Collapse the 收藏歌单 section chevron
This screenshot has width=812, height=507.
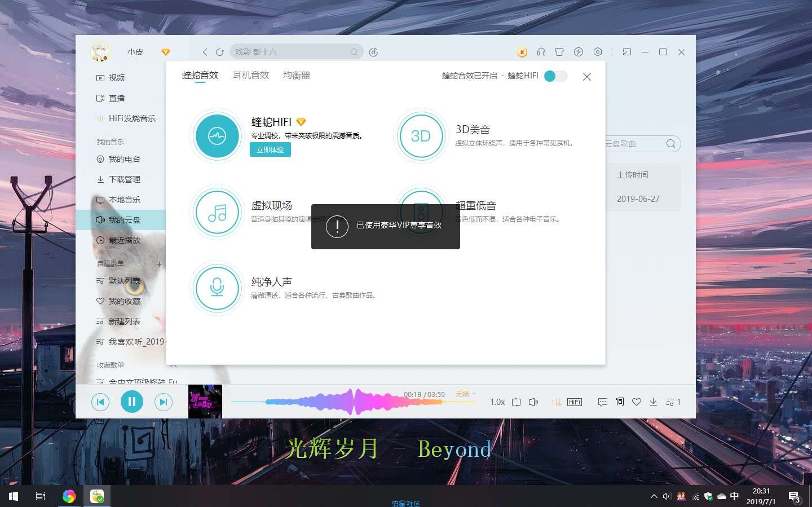click(173, 365)
